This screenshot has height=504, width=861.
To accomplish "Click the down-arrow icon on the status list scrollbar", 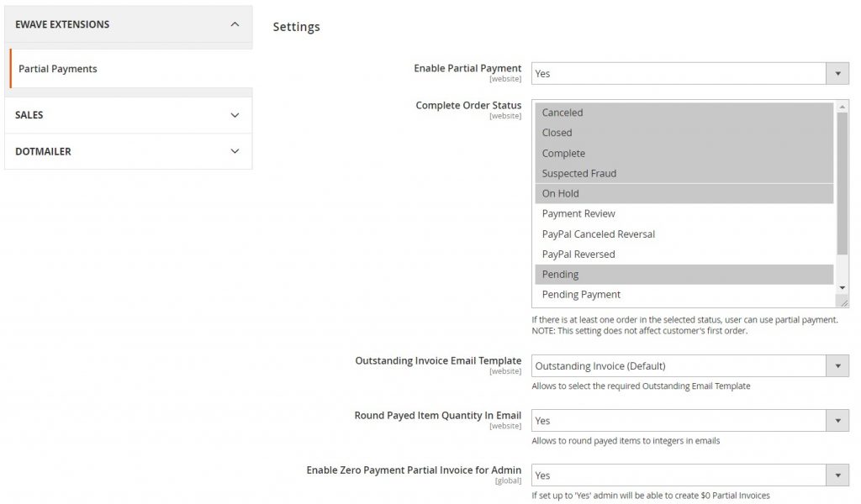I will (x=843, y=289).
